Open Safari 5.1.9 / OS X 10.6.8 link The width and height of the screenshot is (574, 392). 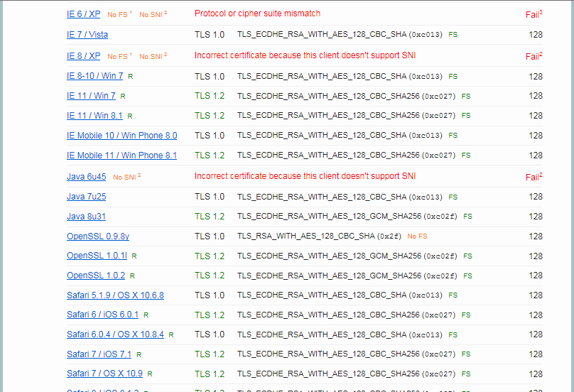tap(115, 295)
